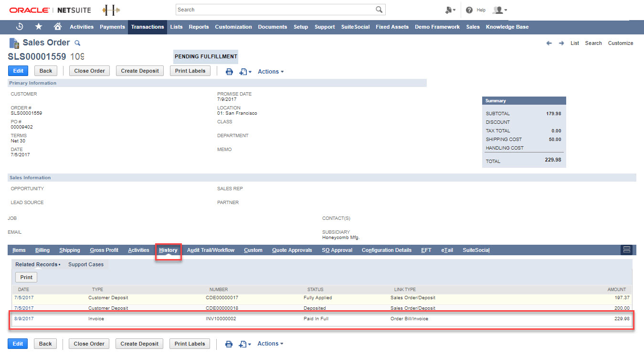Click the search magnifier in global search box
The width and height of the screenshot is (644, 358).
pyautogui.click(x=379, y=10)
